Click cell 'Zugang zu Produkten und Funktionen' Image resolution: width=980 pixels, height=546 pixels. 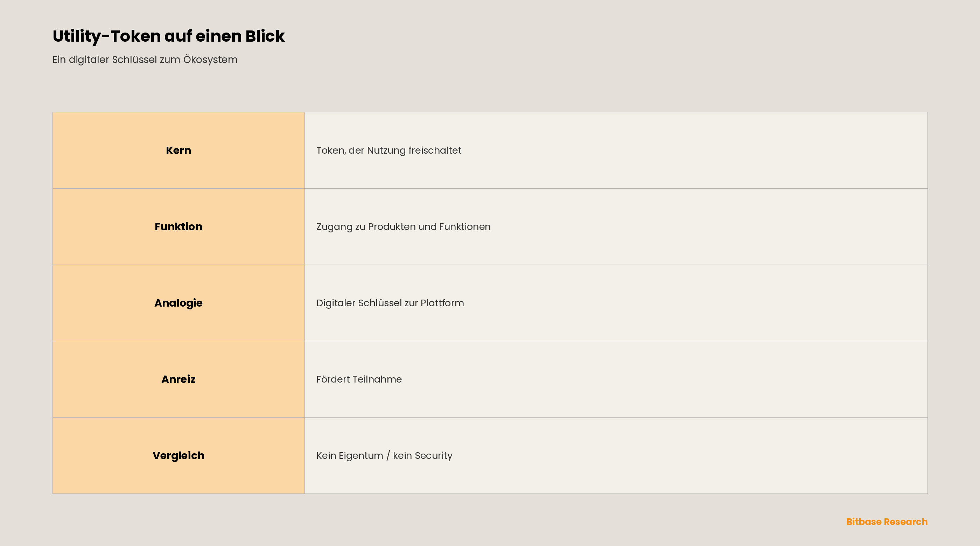[x=616, y=227]
